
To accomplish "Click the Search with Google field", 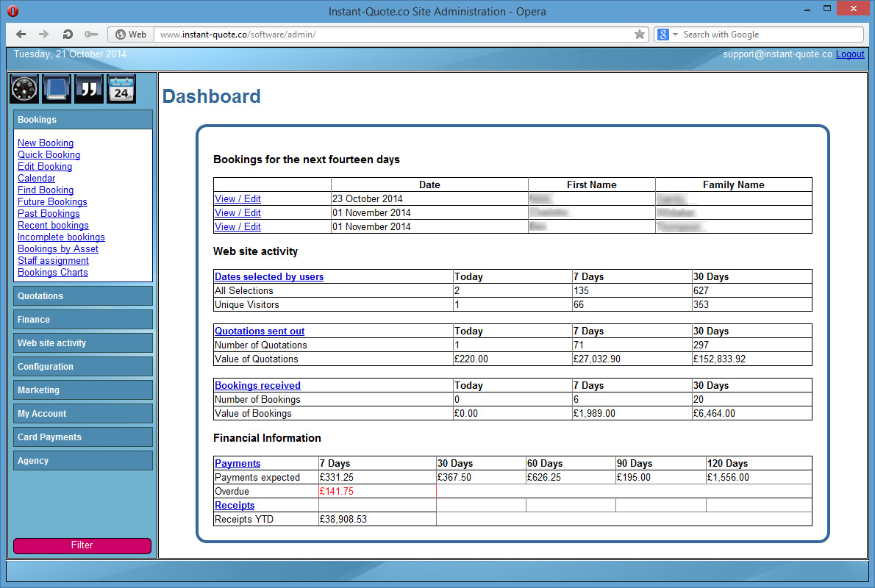I will (x=768, y=35).
